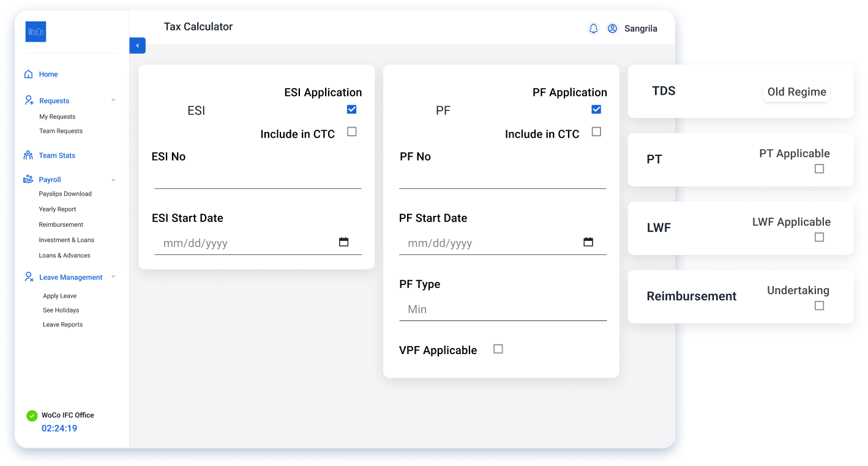Image resolution: width=868 pixels, height=466 pixels.
Task: Open TDS Old Regime selector
Action: tap(796, 92)
